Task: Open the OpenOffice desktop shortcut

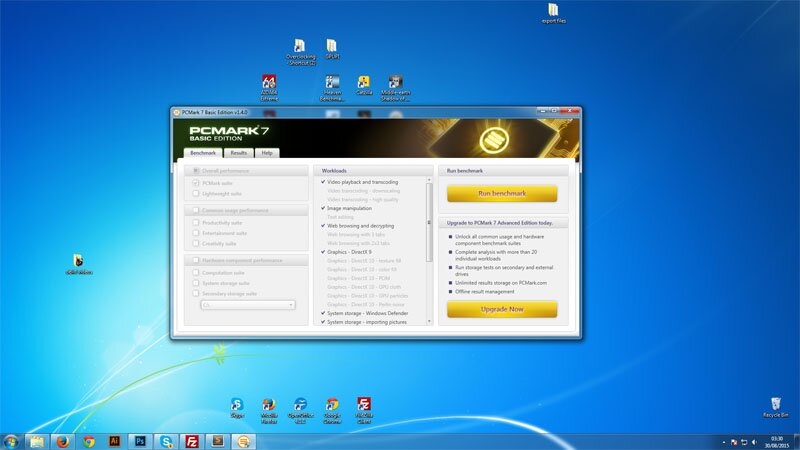Action: point(301,411)
